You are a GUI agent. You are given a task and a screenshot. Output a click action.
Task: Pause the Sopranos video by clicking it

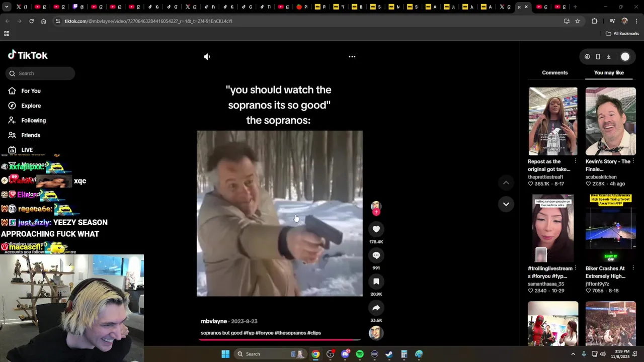point(280,214)
